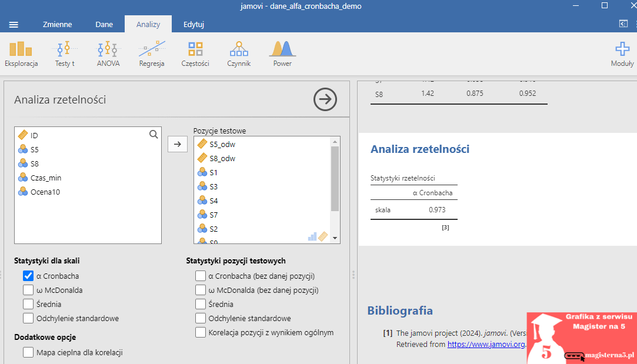Check Korelacja pozycji z wynikiem ogólnym
Screen dimensions: 637x364
(201, 333)
